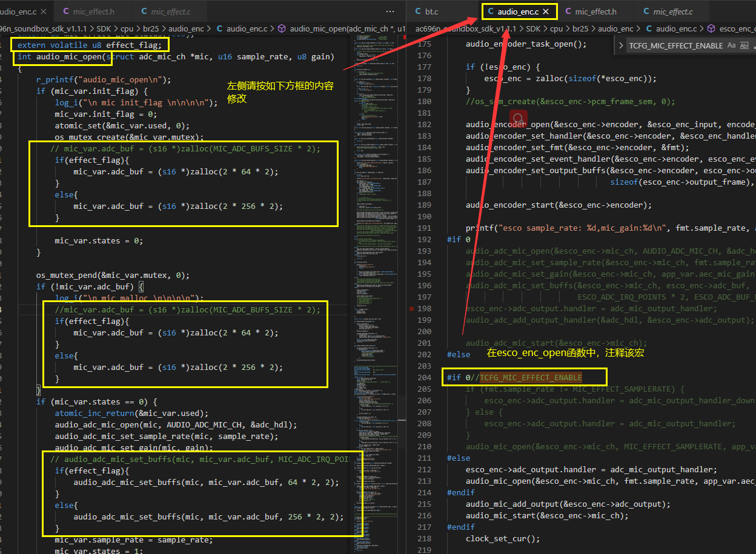Open audio_enc.c file breadcrumb in left editor
This screenshot has width=756, height=554.
pos(242,28)
